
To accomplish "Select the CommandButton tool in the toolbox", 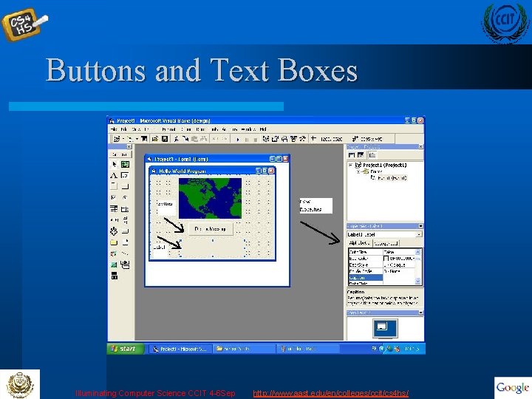I will pos(125,186).
